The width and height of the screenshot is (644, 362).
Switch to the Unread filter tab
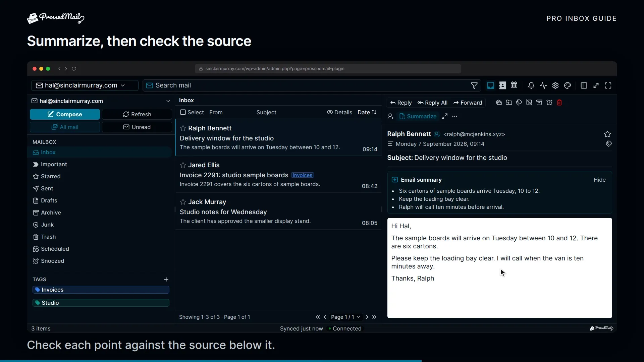[x=137, y=127]
